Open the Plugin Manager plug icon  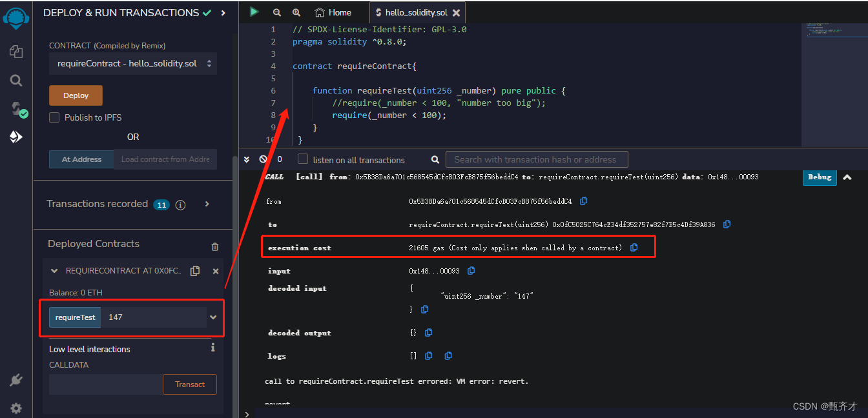pyautogui.click(x=16, y=380)
